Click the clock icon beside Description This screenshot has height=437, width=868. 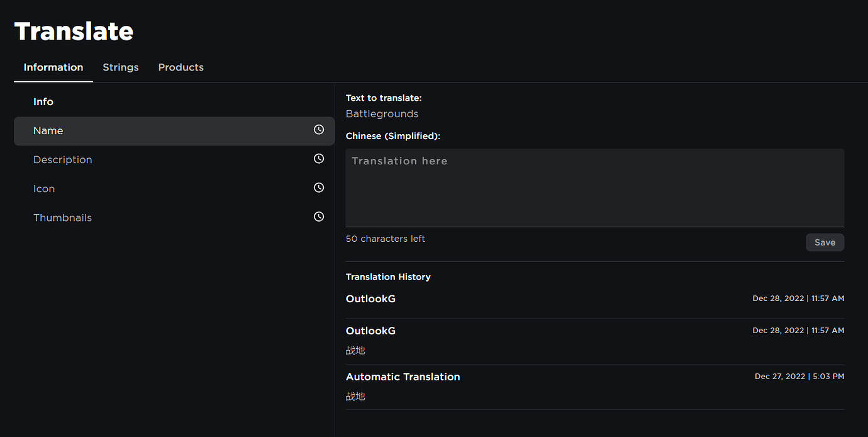pyautogui.click(x=318, y=159)
